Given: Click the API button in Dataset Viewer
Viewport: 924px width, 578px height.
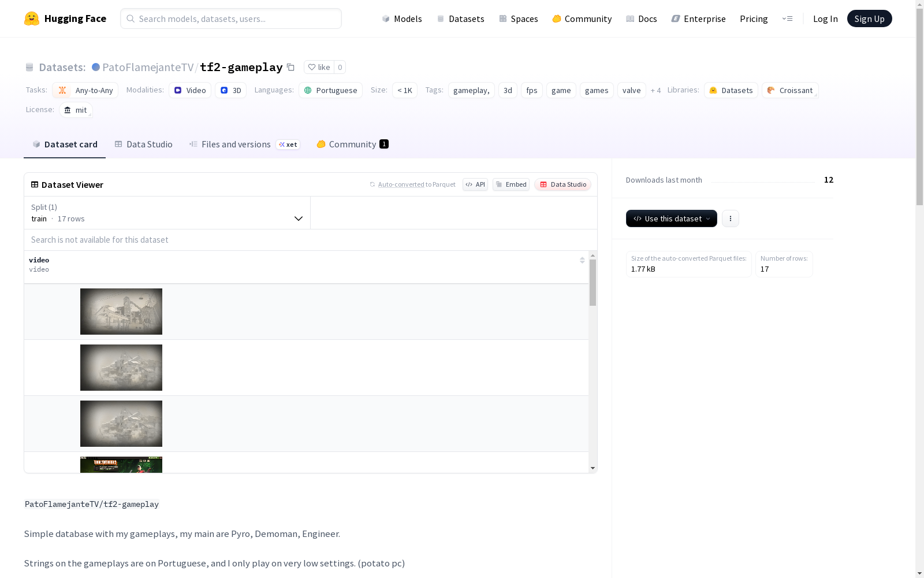Looking at the screenshot, I should (x=475, y=184).
